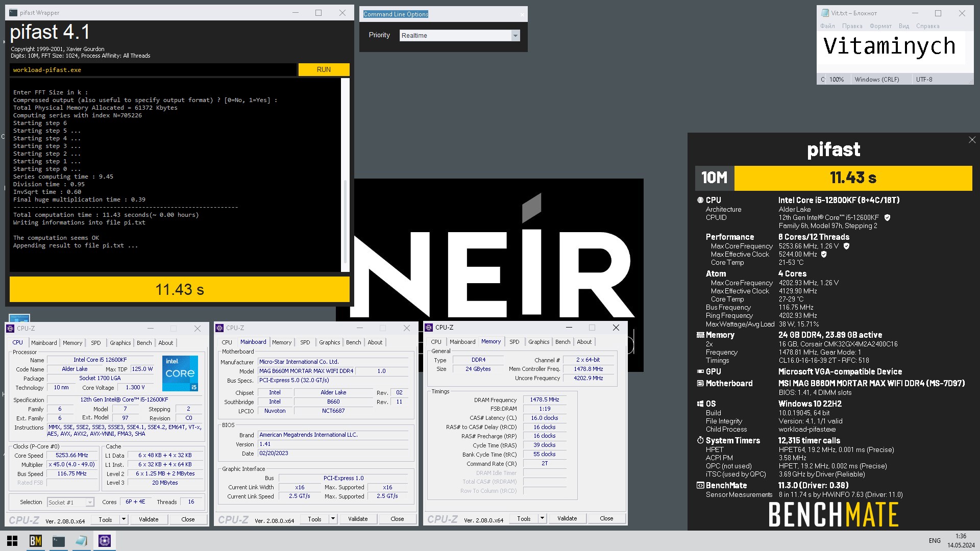Select the SPD tab in the Mainboard CPU-Z window
The image size is (980, 551).
click(305, 342)
